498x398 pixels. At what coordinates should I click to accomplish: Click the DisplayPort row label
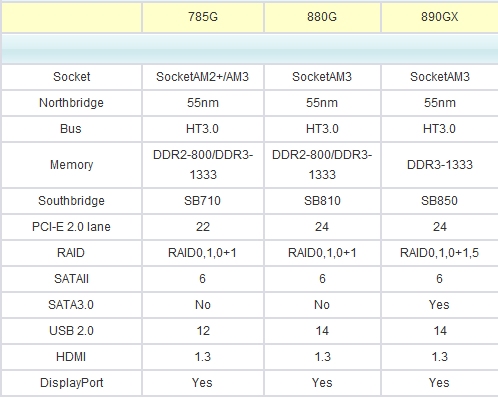(x=72, y=383)
